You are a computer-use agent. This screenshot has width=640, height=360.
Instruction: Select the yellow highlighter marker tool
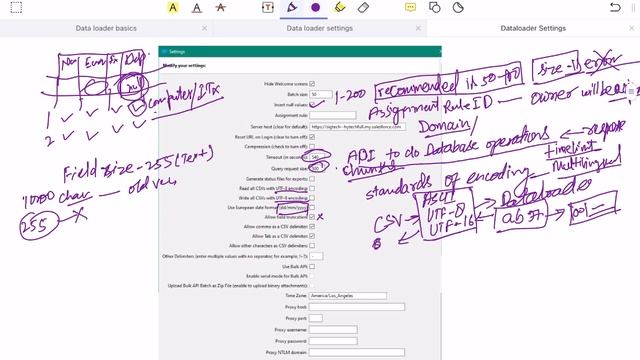(x=340, y=8)
